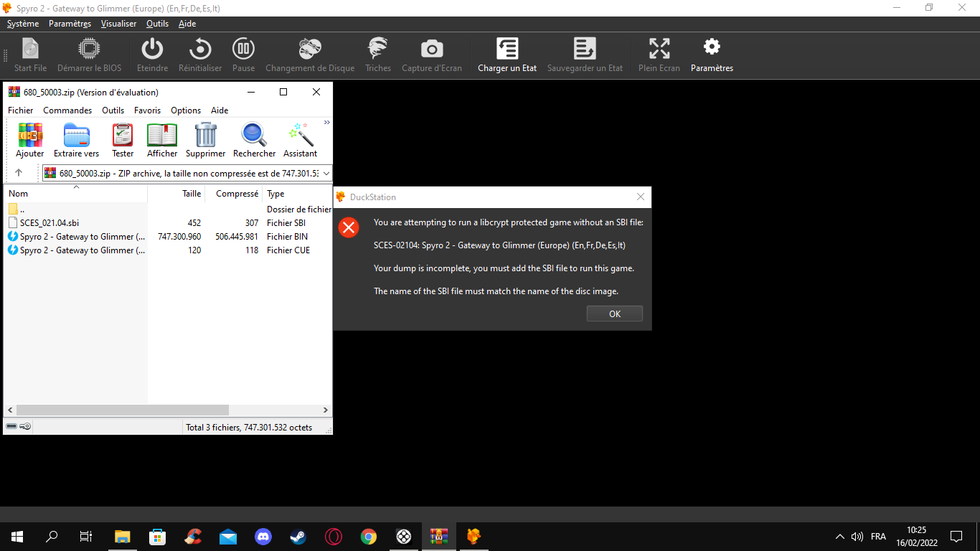Open DuckStation Système menu
The width and height of the screenshot is (980, 551).
(23, 24)
